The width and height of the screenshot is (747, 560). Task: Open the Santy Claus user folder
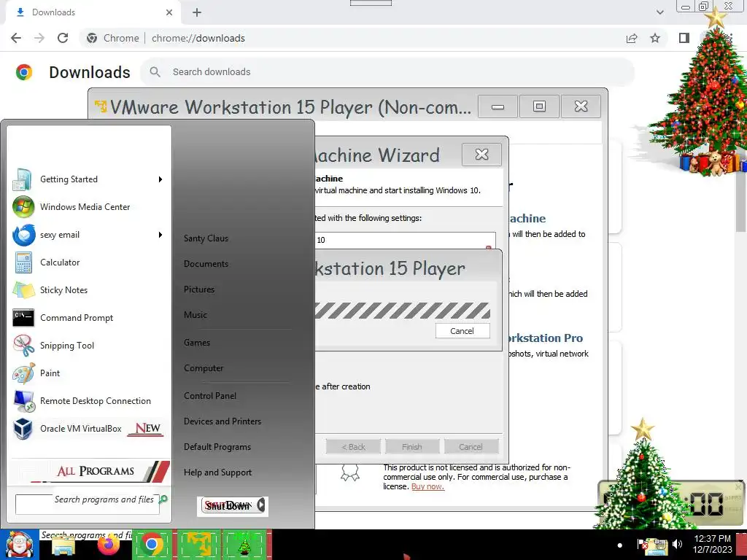point(206,238)
